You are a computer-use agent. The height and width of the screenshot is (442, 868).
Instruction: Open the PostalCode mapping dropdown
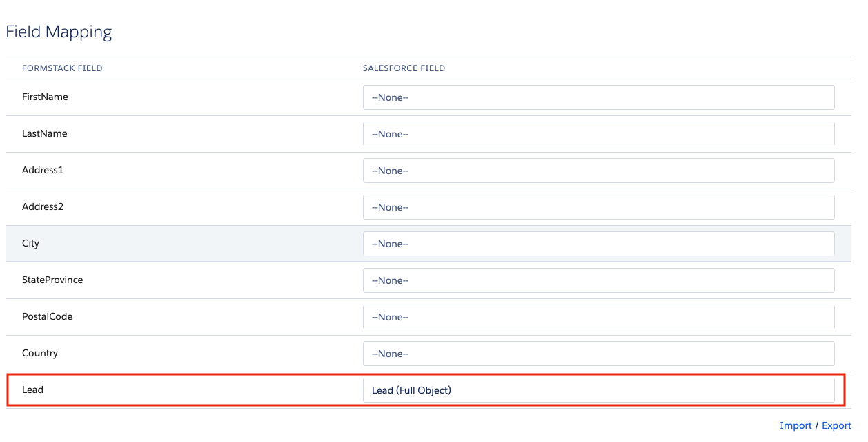pyautogui.click(x=598, y=317)
